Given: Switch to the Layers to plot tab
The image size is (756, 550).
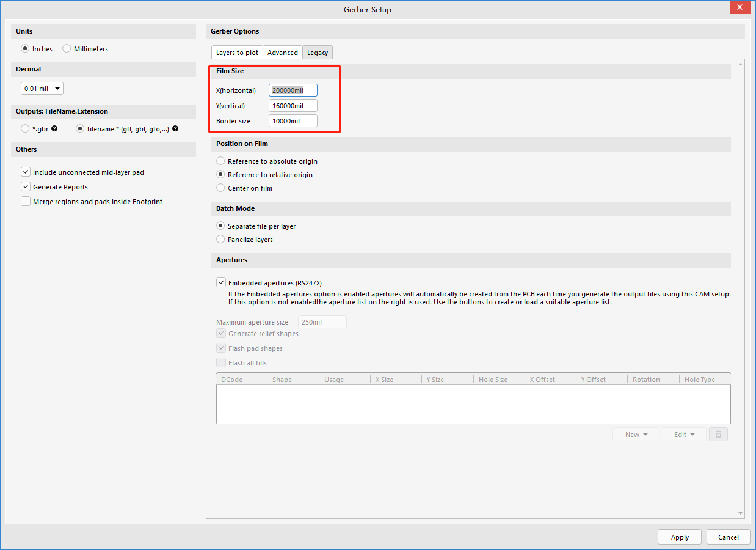Looking at the screenshot, I should 237,53.
